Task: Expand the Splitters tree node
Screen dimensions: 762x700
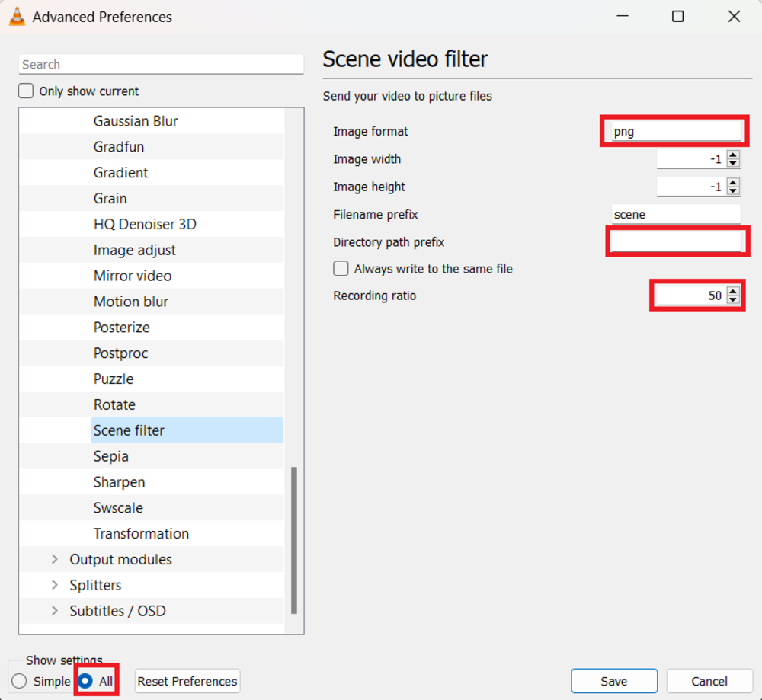Action: click(54, 586)
